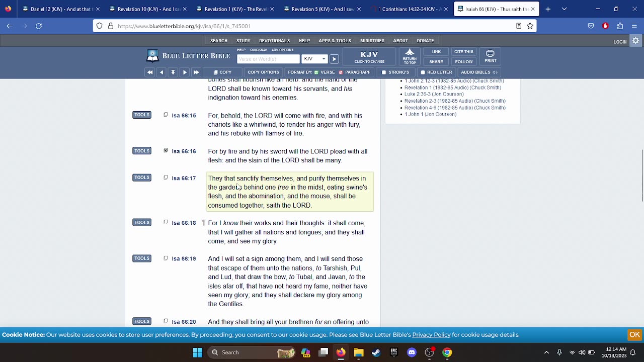Go to next verse with single right arrow
Viewport: 644px width, 362px height.
pos(185,72)
